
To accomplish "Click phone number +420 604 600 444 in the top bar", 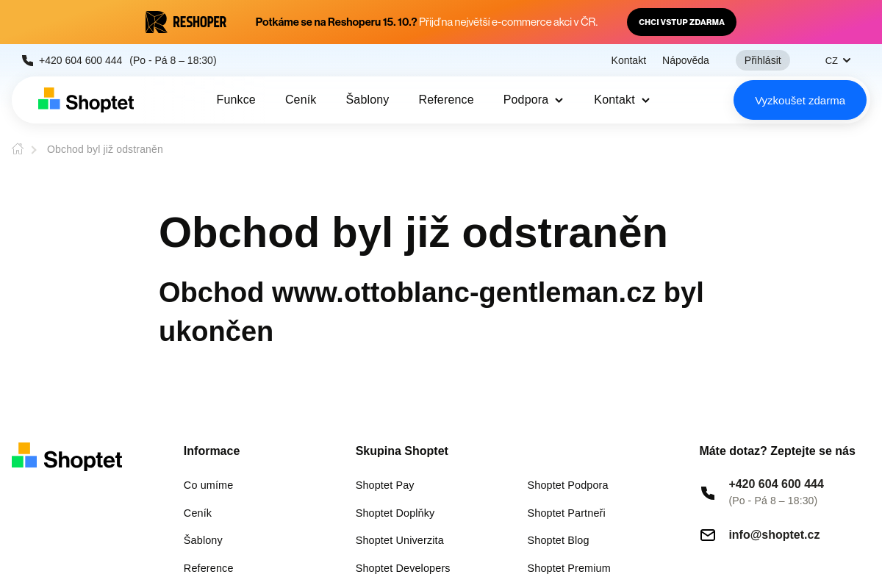I will point(81,60).
